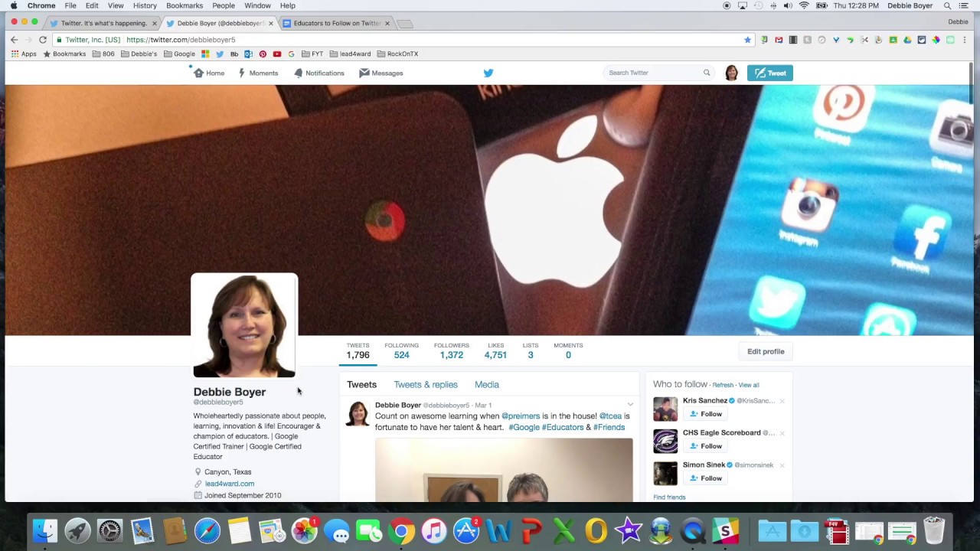
Task: Click the search magnifier icon
Action: [707, 73]
